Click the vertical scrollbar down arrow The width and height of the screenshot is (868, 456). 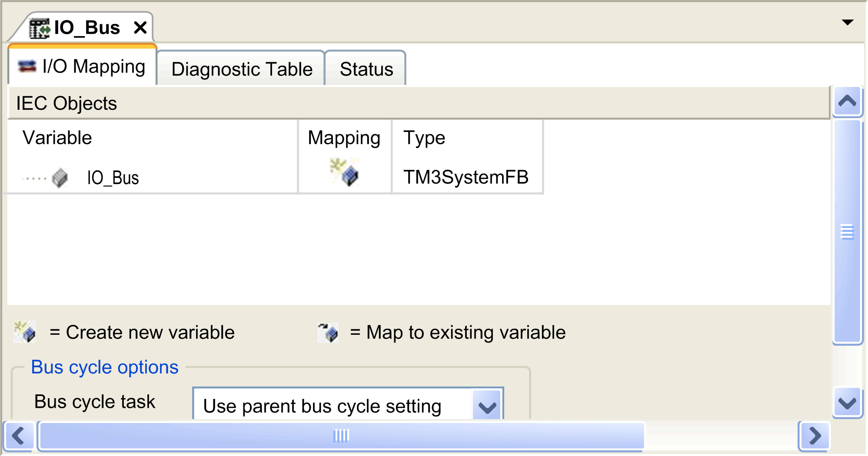(x=848, y=403)
